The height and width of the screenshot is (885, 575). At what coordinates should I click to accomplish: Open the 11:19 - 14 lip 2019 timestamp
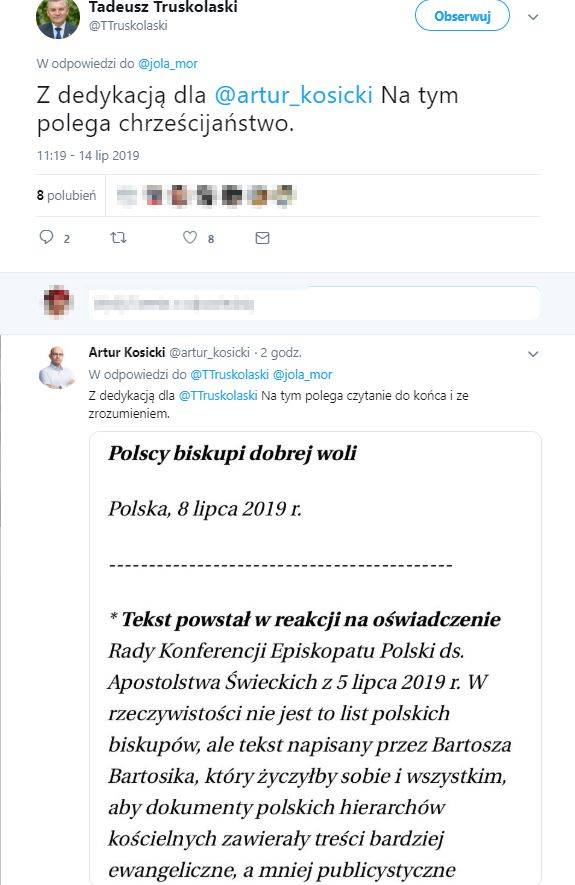point(88,156)
